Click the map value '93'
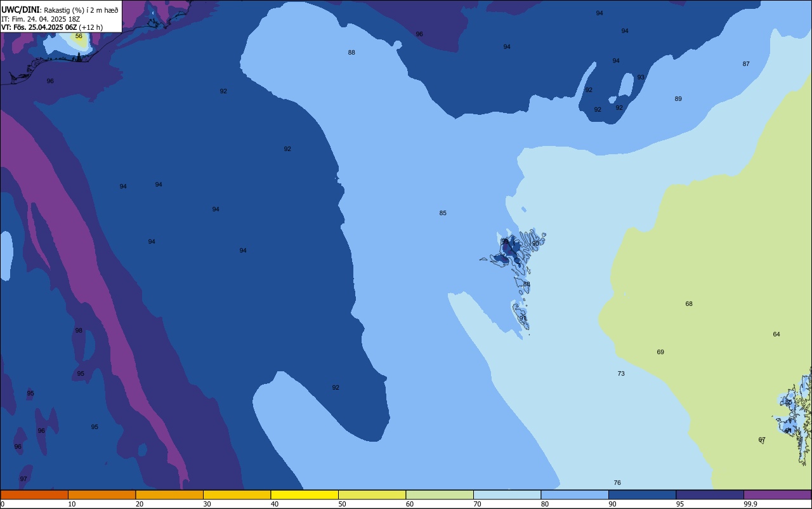 [x=641, y=77]
